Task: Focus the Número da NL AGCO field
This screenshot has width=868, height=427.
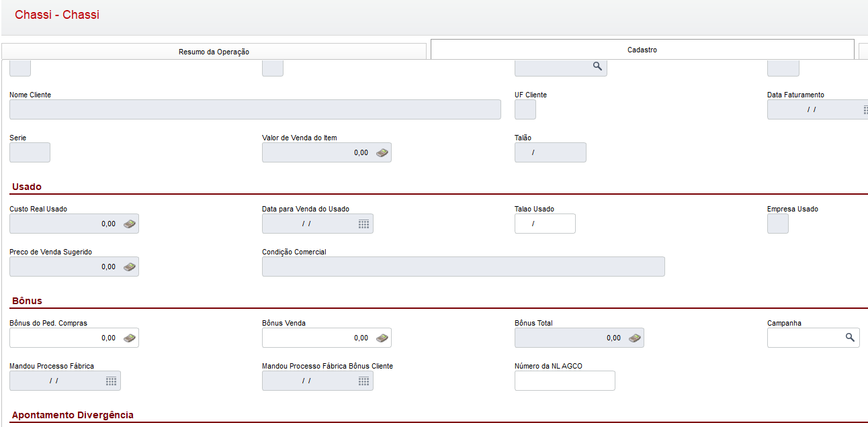Action: [x=565, y=381]
